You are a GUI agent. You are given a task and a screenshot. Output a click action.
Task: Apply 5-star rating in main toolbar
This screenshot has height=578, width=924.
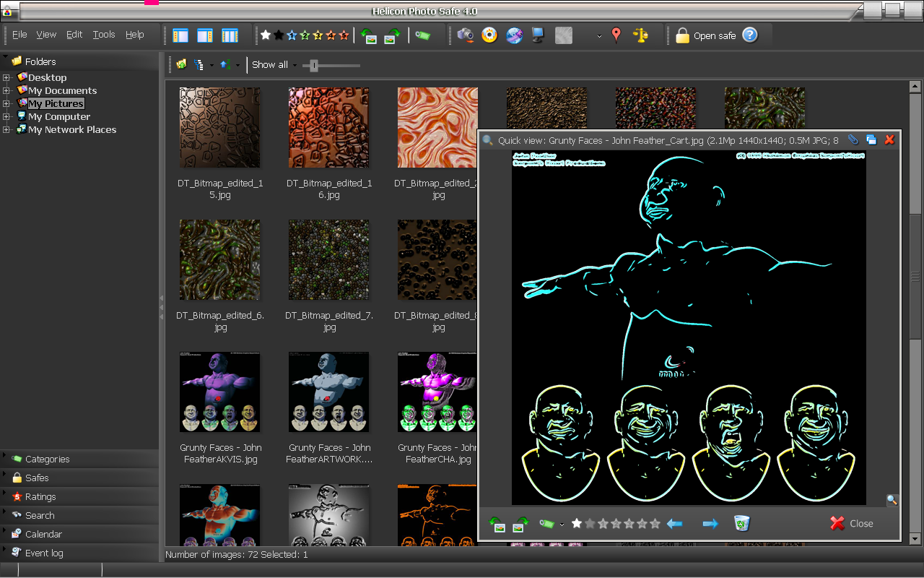point(344,35)
